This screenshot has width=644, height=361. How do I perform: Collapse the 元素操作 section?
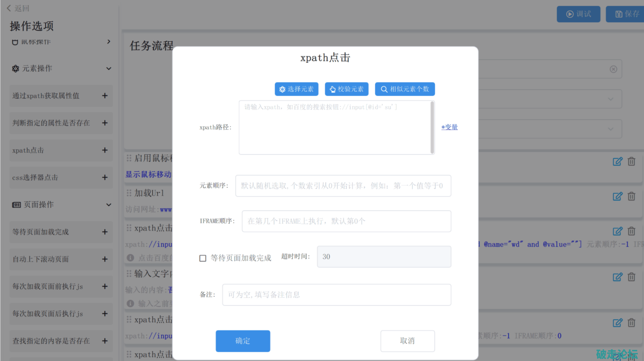tap(109, 69)
